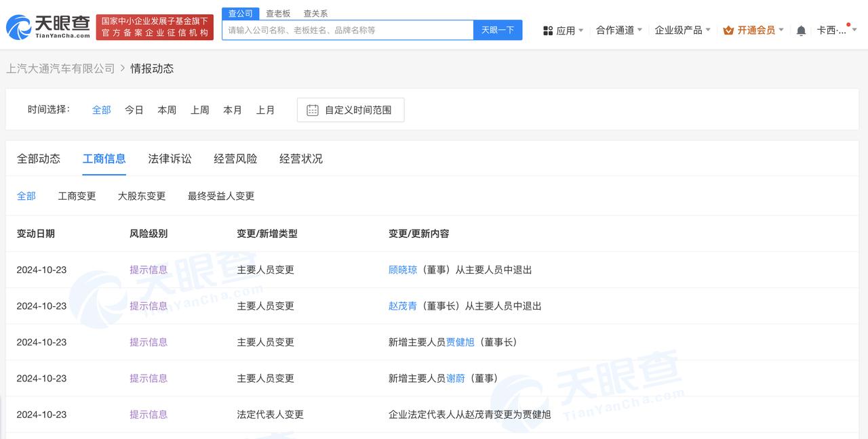Expand the 开通会员 dropdown
The width and height of the screenshot is (868, 439).
tap(753, 30)
